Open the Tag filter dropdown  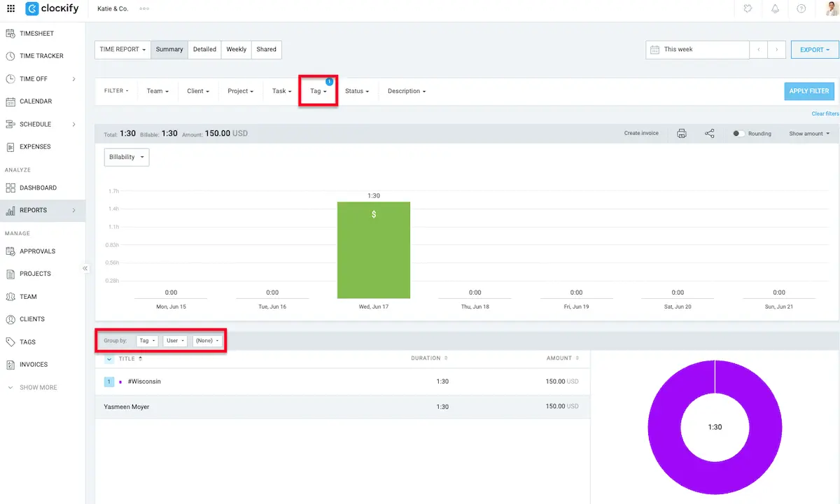coord(318,91)
